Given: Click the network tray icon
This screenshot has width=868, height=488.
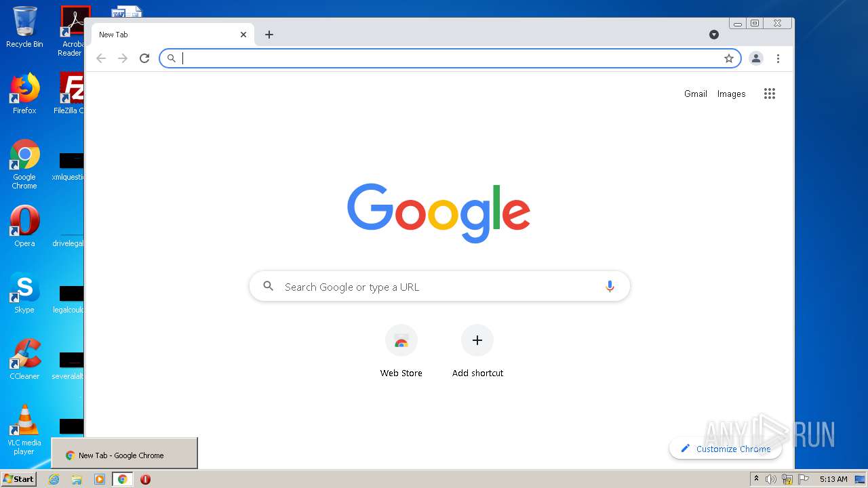Looking at the screenshot, I should point(787,479).
